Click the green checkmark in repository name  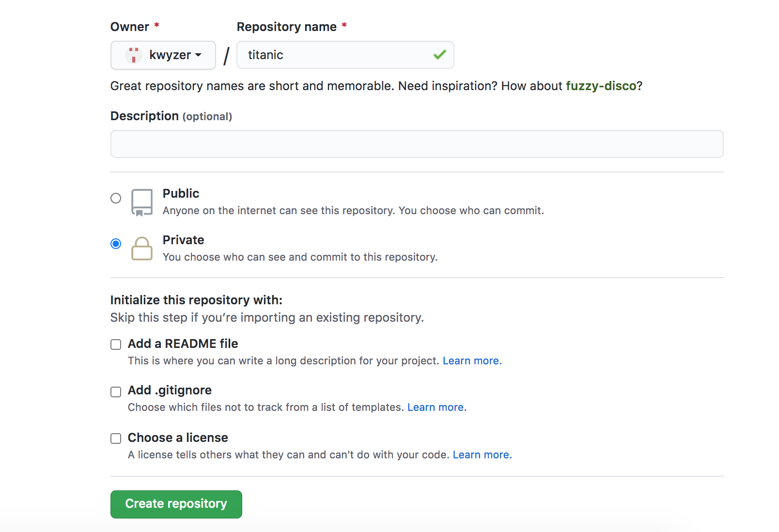coord(439,55)
